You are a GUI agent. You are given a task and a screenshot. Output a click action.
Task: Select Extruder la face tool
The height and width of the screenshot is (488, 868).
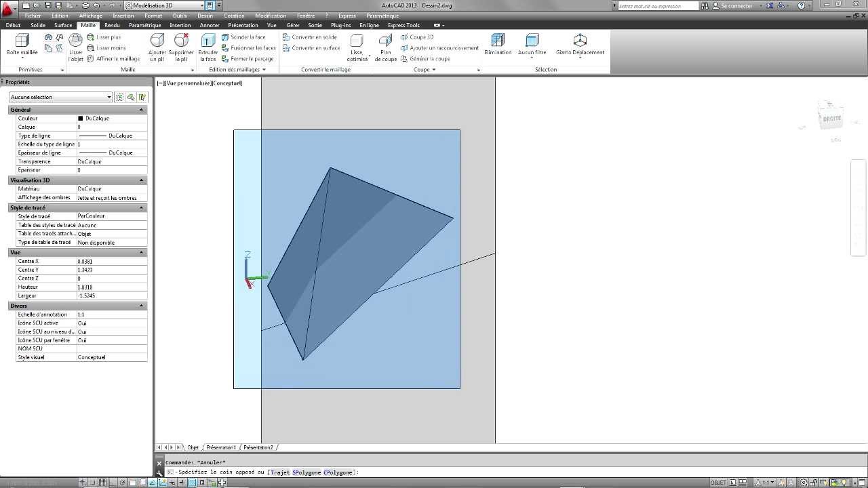(x=208, y=47)
